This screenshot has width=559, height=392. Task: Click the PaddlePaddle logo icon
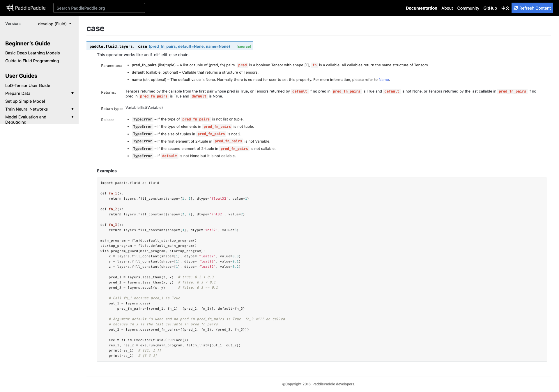(10, 8)
